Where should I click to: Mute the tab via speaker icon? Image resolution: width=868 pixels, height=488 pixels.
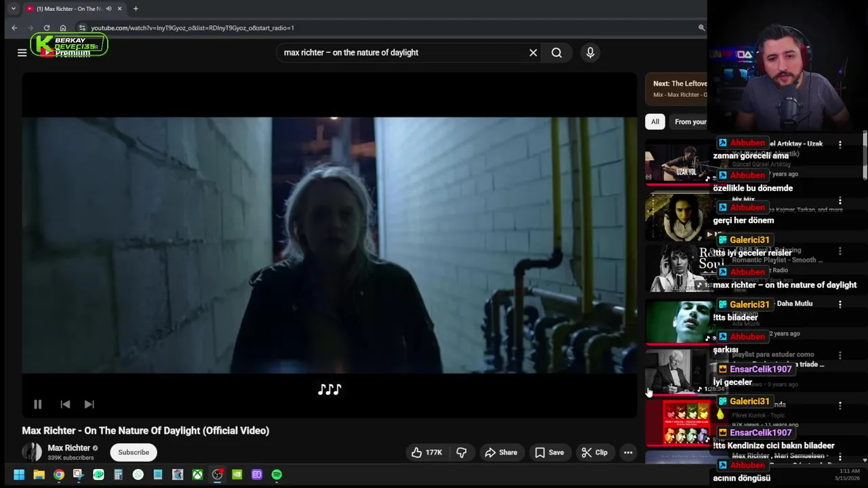[108, 9]
